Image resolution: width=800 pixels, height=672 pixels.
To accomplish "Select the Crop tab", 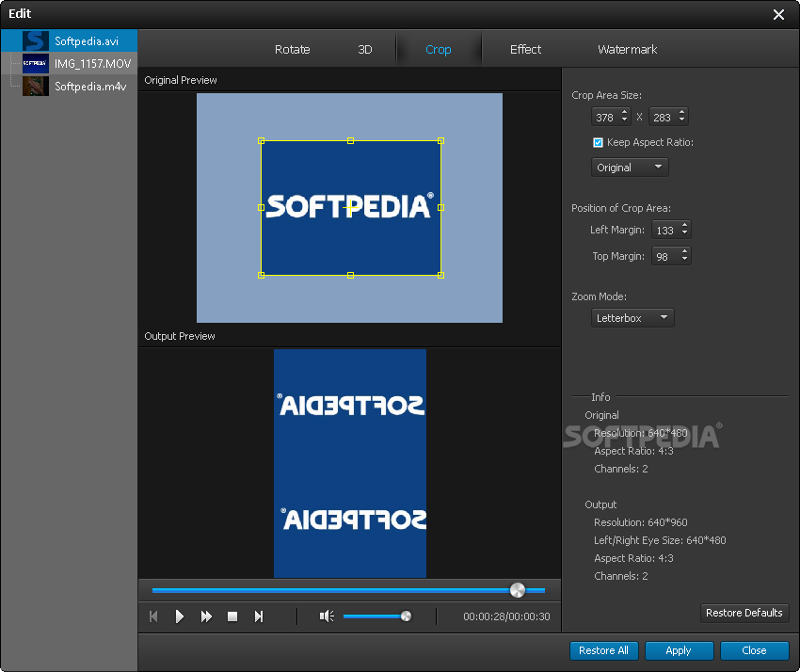I will tap(439, 50).
